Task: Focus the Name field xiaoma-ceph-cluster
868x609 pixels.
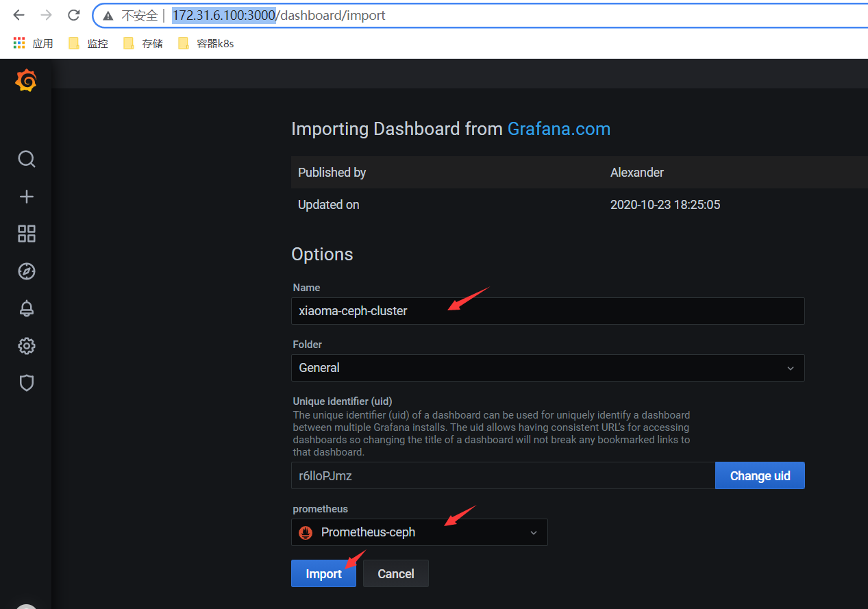Action: (547, 311)
